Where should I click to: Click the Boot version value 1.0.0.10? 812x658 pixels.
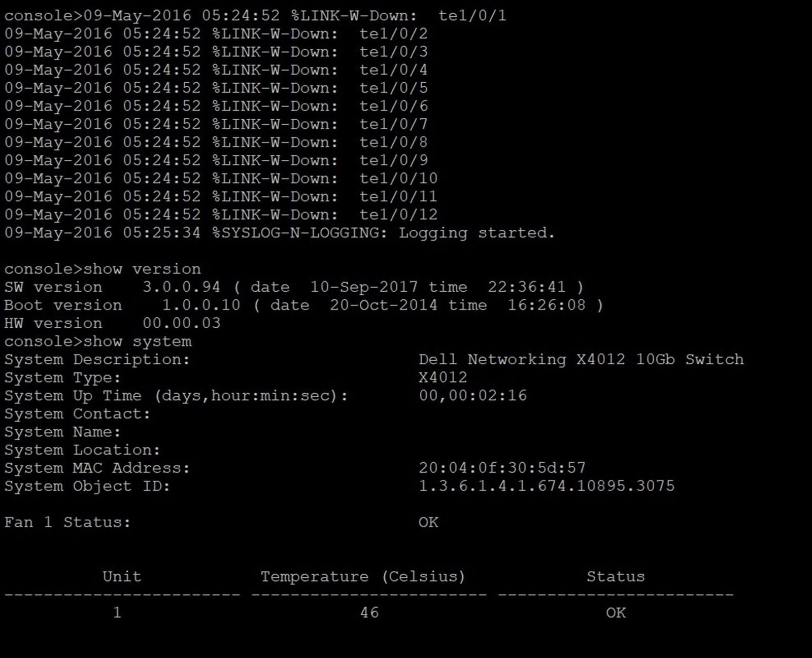point(201,305)
